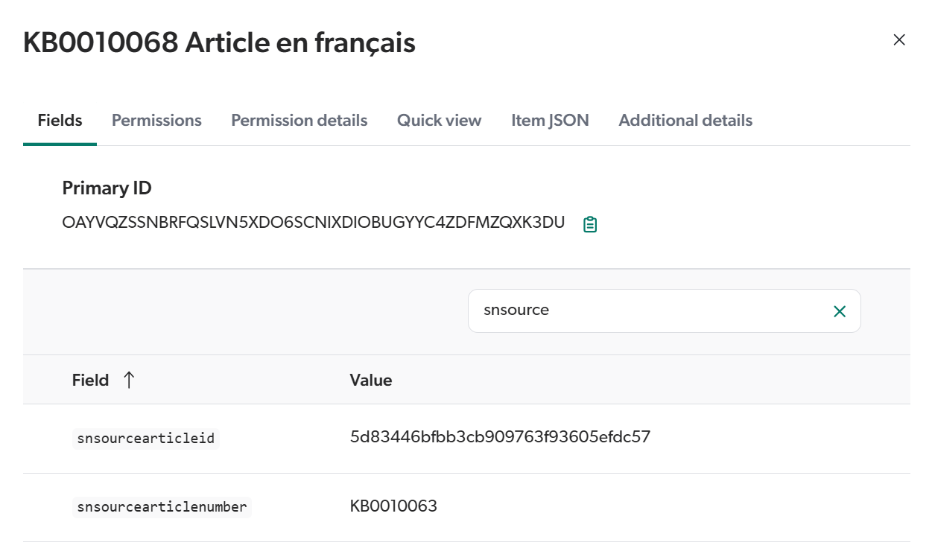Select the snsourcearticlenumber field name
The image size is (932, 560).
162,507
